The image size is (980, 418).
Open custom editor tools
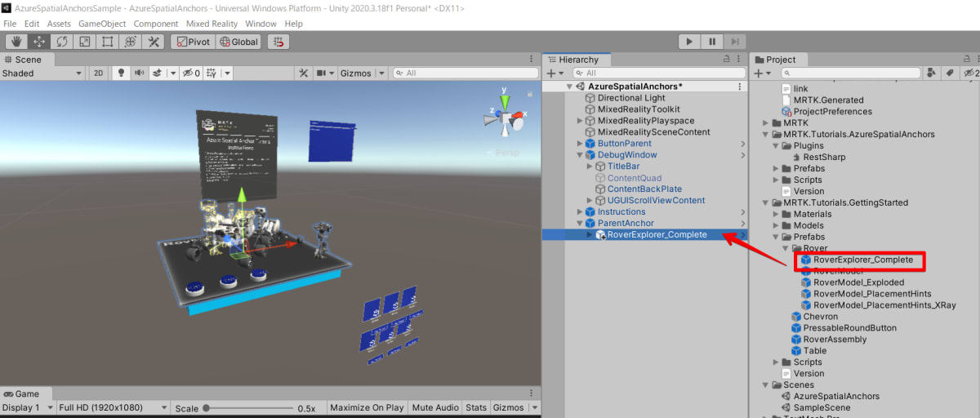click(153, 42)
